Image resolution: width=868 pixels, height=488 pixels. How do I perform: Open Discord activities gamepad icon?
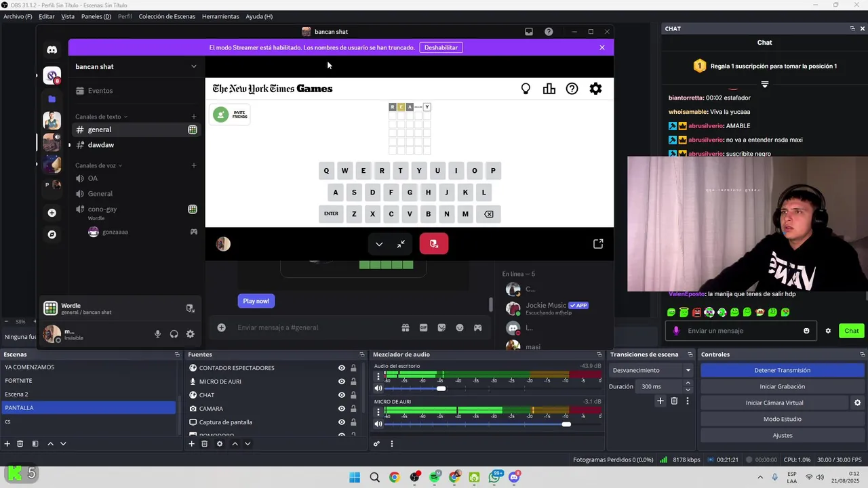(478, 328)
